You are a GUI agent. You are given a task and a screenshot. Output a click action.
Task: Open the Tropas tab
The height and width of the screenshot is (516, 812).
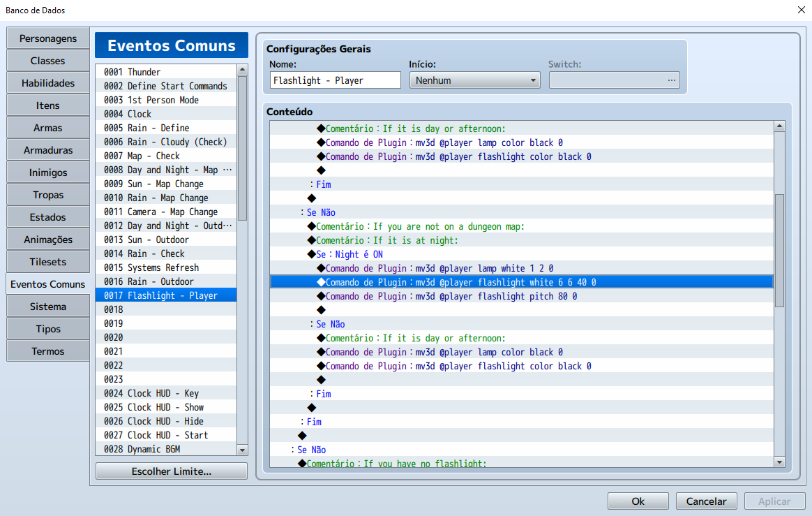point(47,195)
